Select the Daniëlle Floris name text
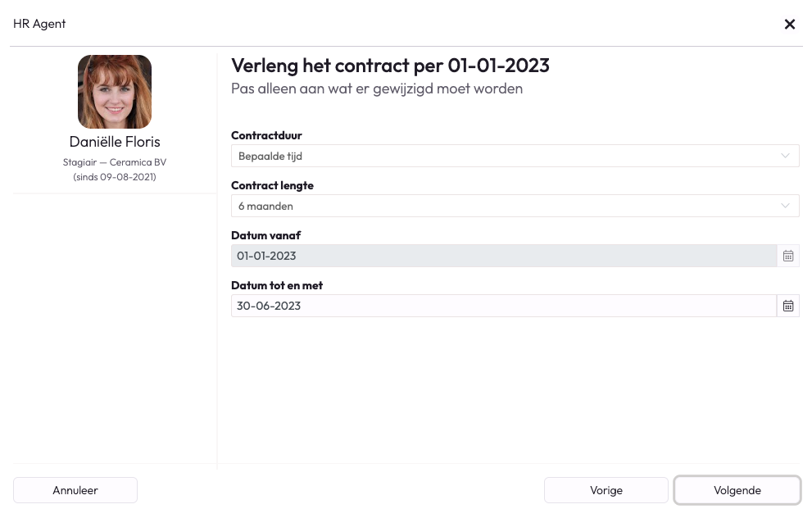Screen dimensions: 812x527 coord(115,142)
